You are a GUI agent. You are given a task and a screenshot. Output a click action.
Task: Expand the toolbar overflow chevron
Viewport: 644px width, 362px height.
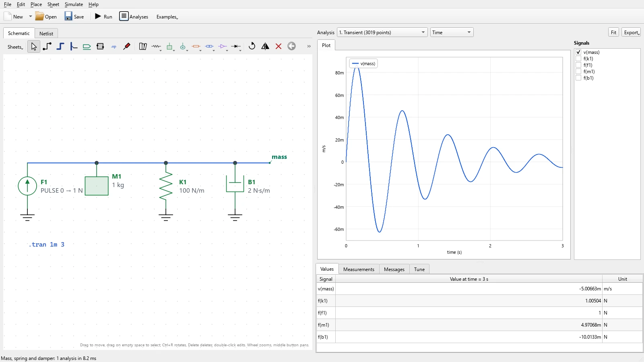click(309, 46)
